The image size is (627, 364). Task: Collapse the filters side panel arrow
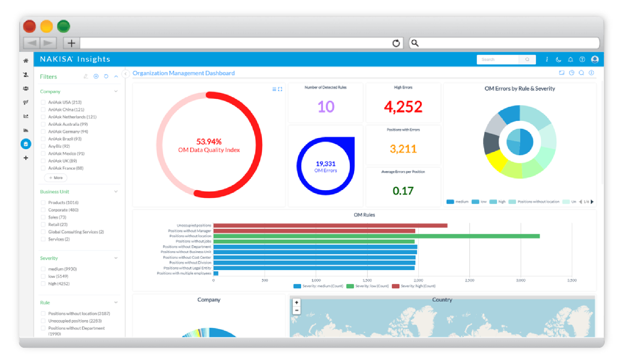(x=125, y=74)
